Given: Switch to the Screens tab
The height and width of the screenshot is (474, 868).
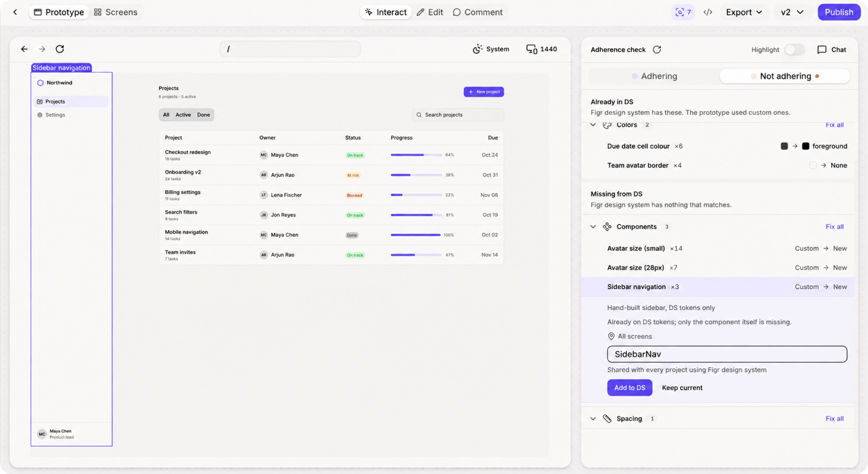Looking at the screenshot, I should (116, 12).
